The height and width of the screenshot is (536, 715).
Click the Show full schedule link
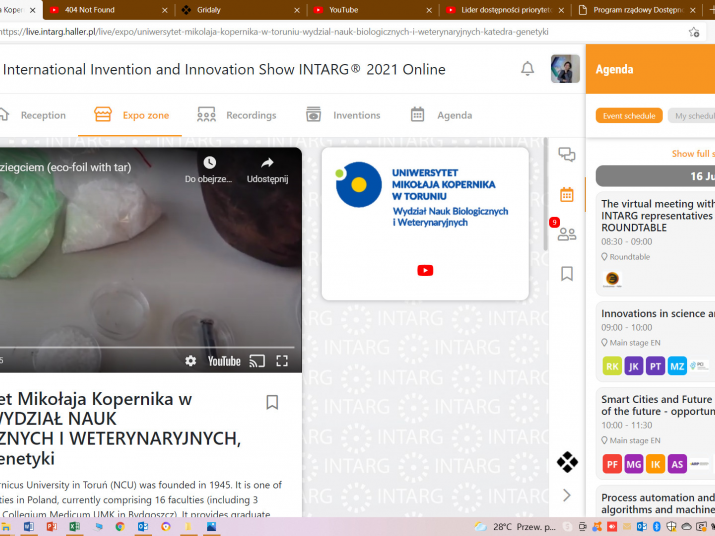click(692, 154)
